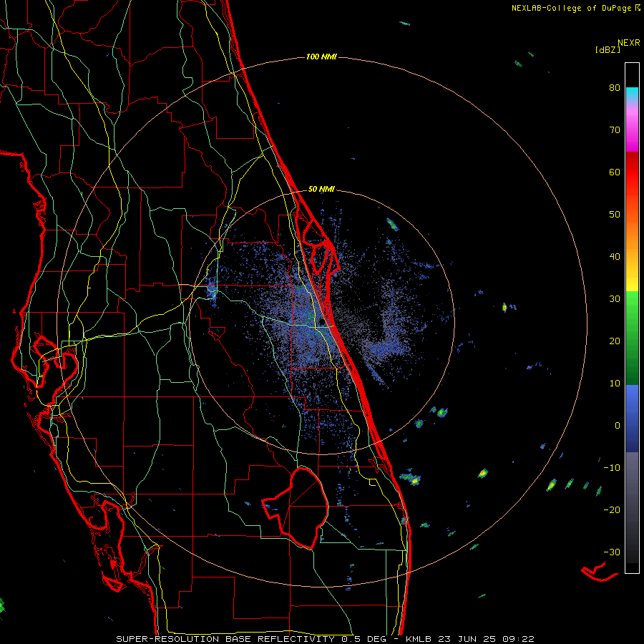Click the 20 value on dBZ scale

pyautogui.click(x=615, y=341)
